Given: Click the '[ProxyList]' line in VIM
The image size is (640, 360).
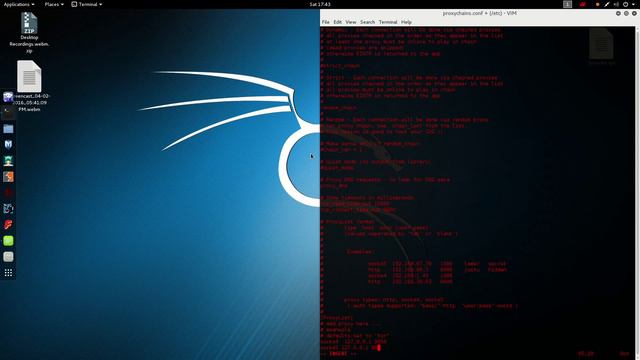Looking at the screenshot, I should pos(337,318).
